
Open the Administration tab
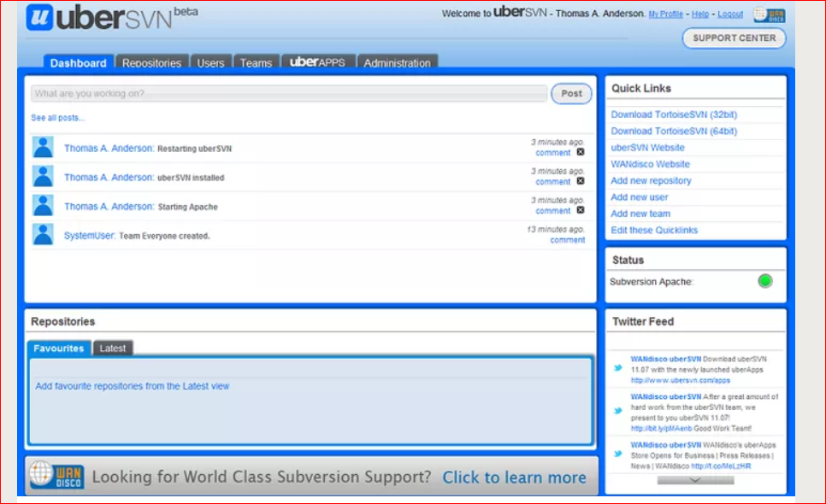398,62
